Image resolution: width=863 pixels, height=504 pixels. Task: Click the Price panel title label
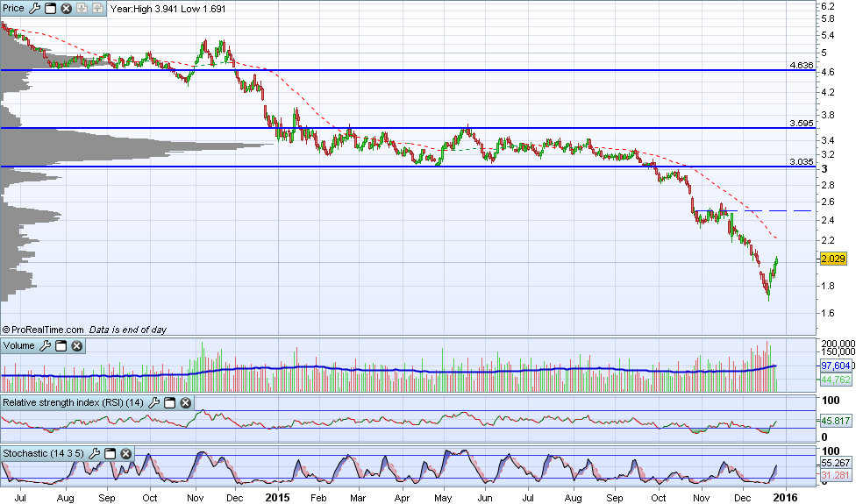(13, 8)
